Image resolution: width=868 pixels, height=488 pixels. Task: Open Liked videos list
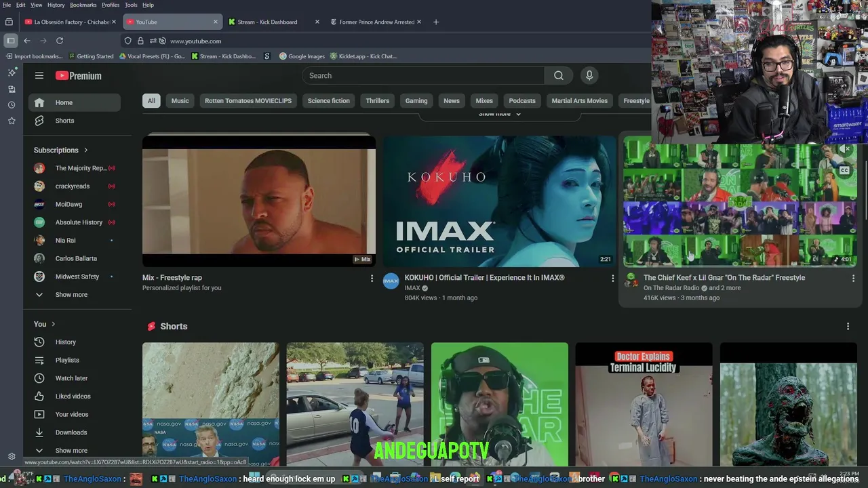(x=75, y=396)
